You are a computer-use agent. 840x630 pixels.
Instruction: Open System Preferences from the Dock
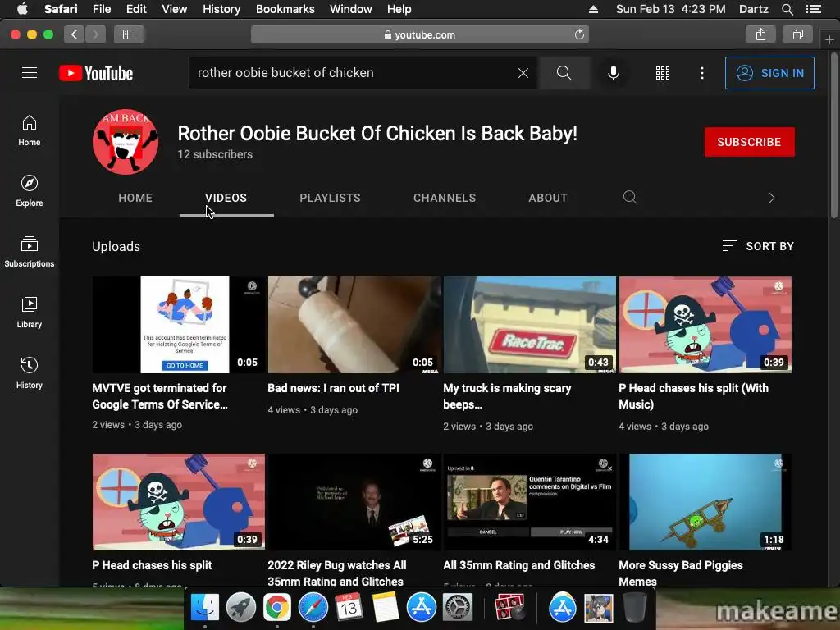(458, 608)
